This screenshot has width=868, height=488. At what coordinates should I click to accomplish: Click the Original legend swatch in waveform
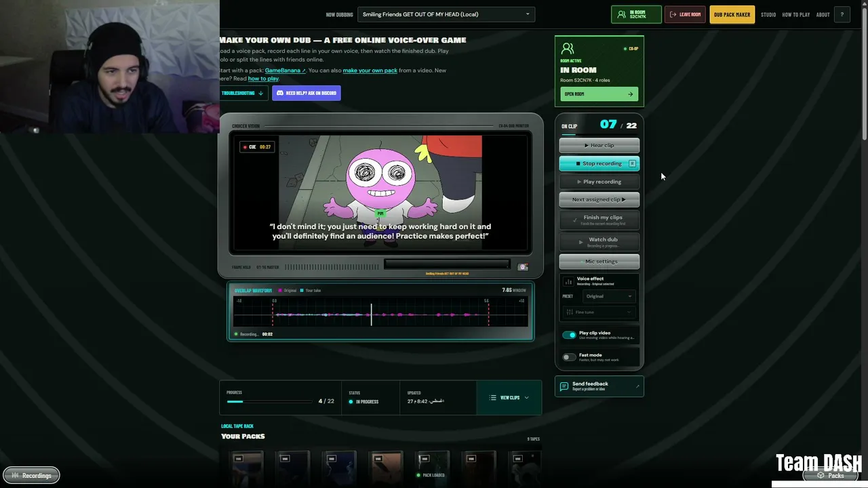(x=280, y=291)
